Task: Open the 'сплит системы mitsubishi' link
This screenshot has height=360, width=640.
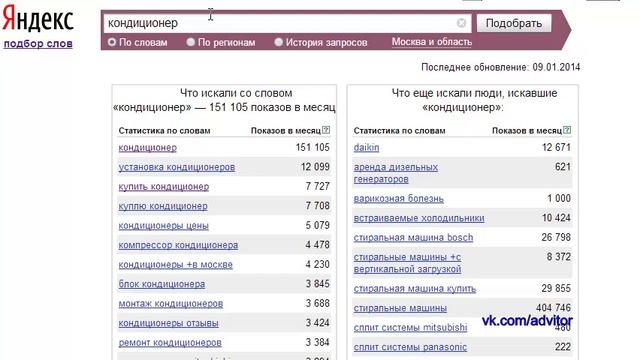Action: (x=410, y=327)
